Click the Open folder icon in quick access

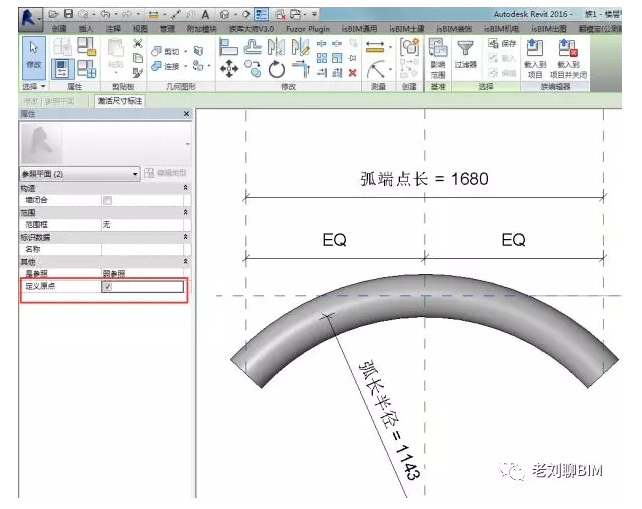[x=53, y=15]
